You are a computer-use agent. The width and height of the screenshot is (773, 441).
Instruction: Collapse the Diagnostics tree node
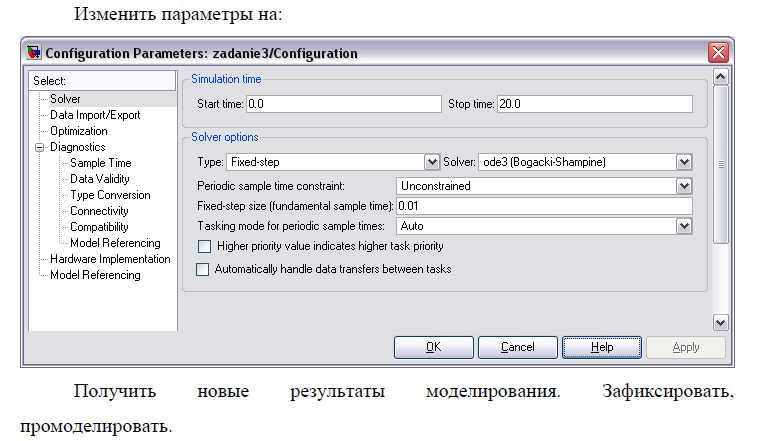(x=39, y=147)
